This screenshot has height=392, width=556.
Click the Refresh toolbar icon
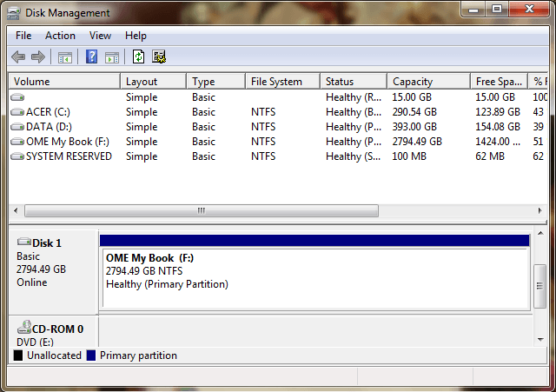coord(138,57)
